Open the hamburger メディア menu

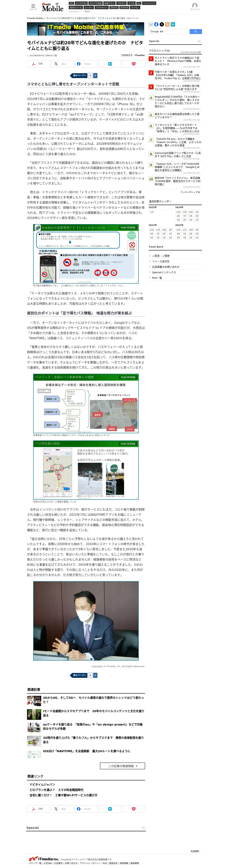coord(33,7)
